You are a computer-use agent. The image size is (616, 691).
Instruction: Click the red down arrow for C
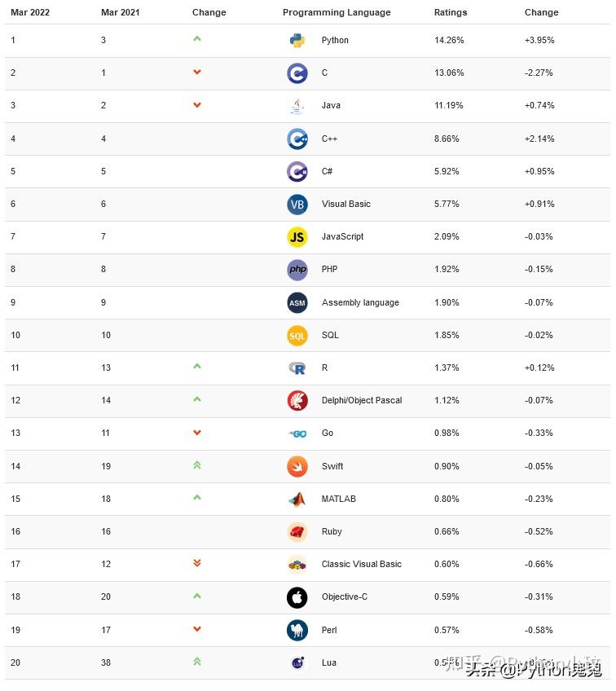coord(197,73)
